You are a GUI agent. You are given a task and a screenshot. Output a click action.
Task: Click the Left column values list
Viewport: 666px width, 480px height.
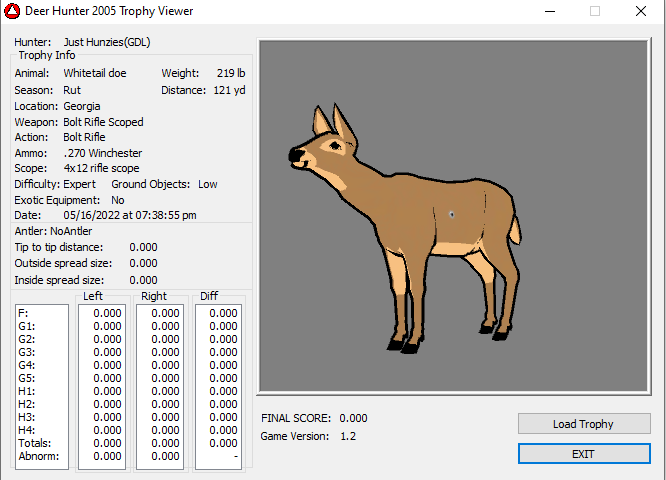(x=101, y=385)
